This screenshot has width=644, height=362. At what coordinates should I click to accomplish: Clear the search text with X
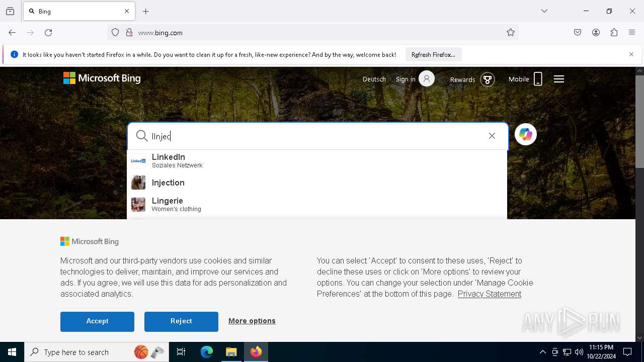tap(492, 136)
